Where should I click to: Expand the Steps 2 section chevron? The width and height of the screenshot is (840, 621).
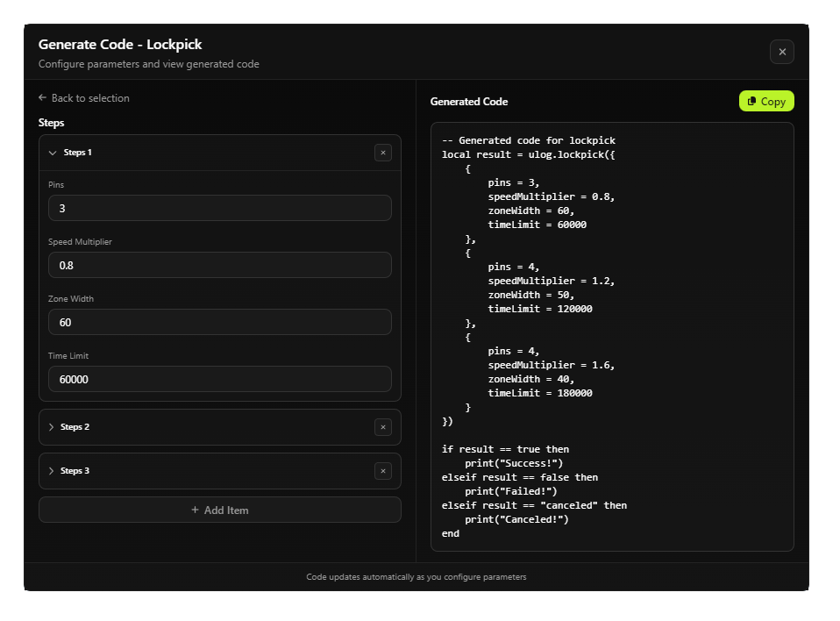pos(52,427)
